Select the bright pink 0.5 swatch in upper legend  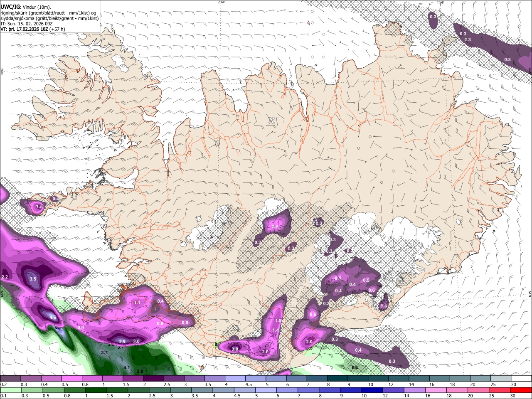pos(71,379)
